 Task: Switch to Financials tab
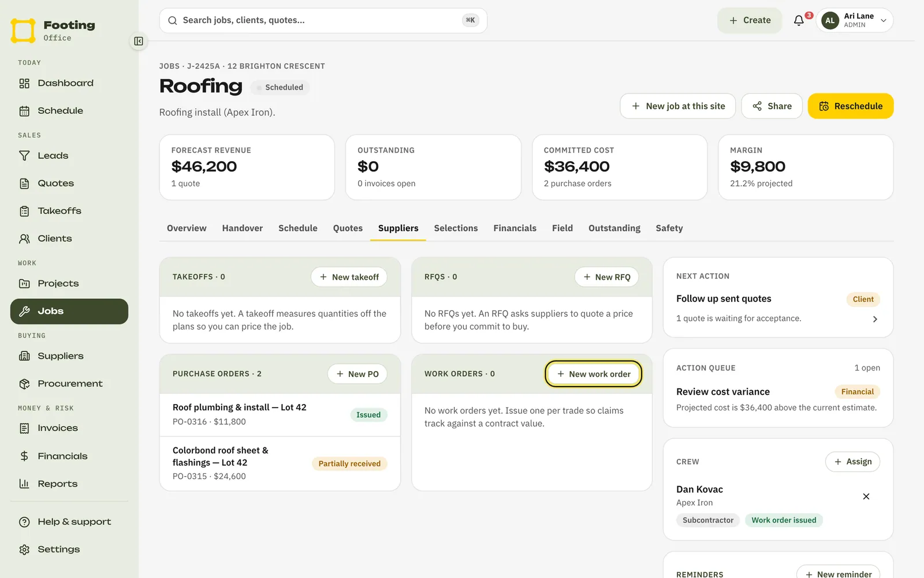(x=515, y=228)
